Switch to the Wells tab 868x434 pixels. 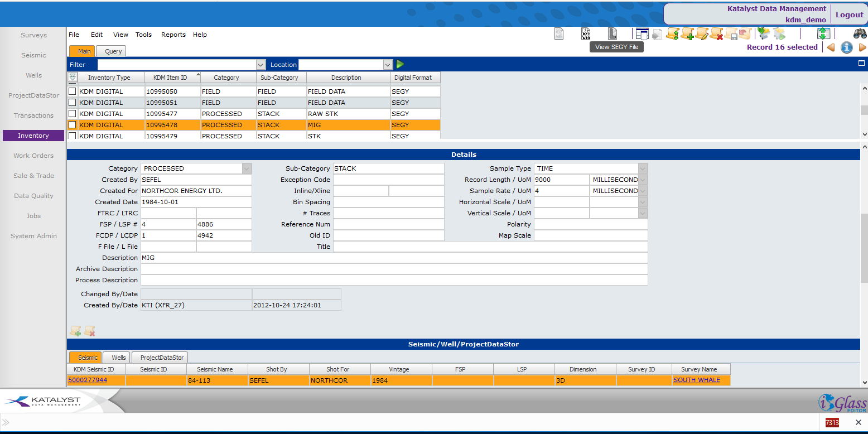(x=117, y=358)
